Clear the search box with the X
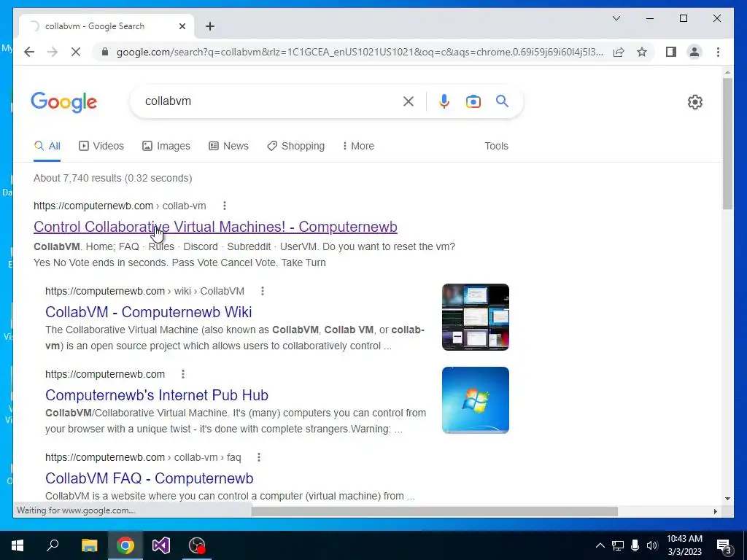Image resolution: width=747 pixels, height=560 pixels. [409, 101]
